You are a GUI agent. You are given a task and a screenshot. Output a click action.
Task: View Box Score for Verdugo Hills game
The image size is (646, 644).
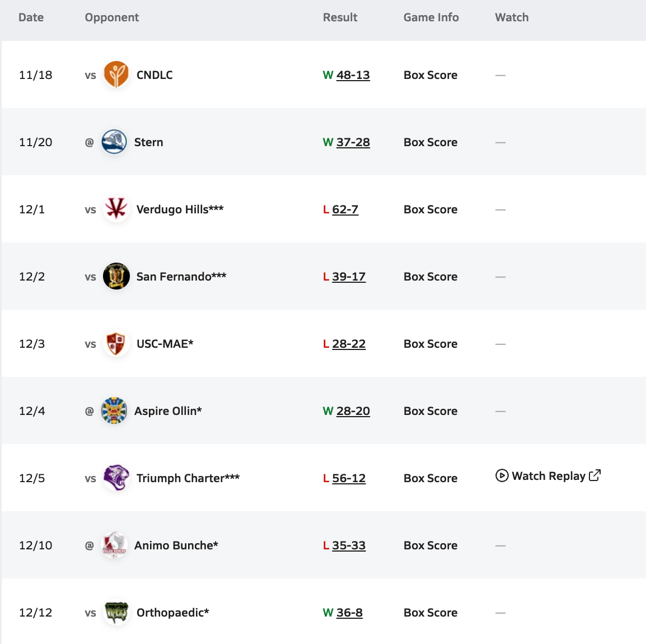pyautogui.click(x=430, y=209)
